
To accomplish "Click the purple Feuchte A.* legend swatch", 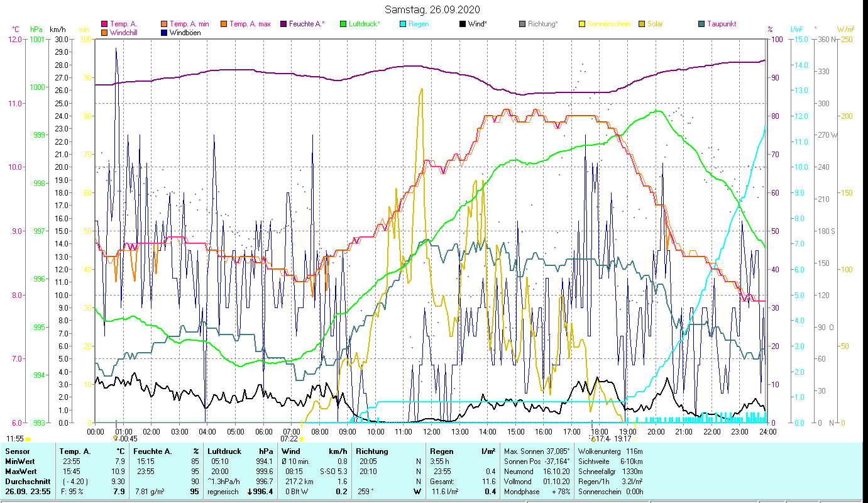I will [283, 24].
